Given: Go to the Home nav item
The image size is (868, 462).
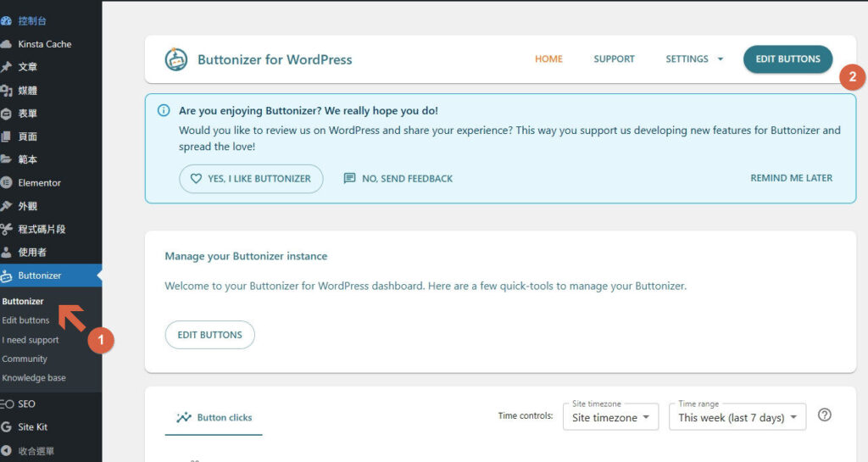Looking at the screenshot, I should coord(548,59).
